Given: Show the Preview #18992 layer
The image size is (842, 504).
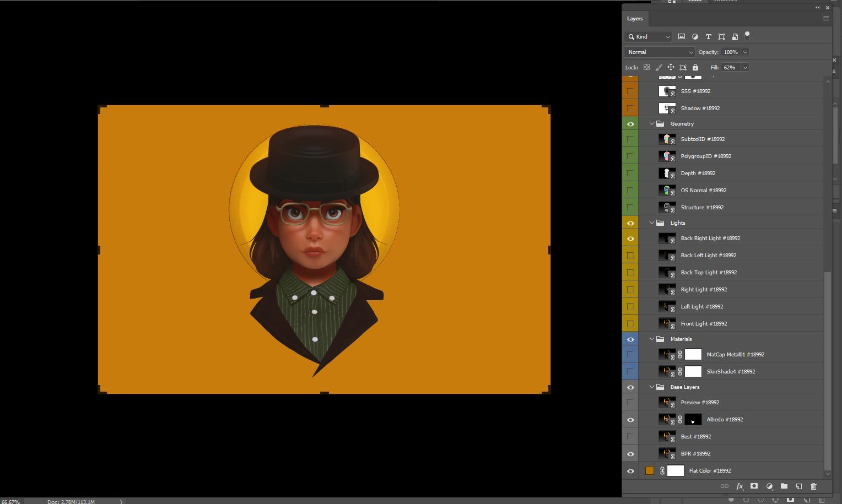Looking at the screenshot, I should pos(630,403).
